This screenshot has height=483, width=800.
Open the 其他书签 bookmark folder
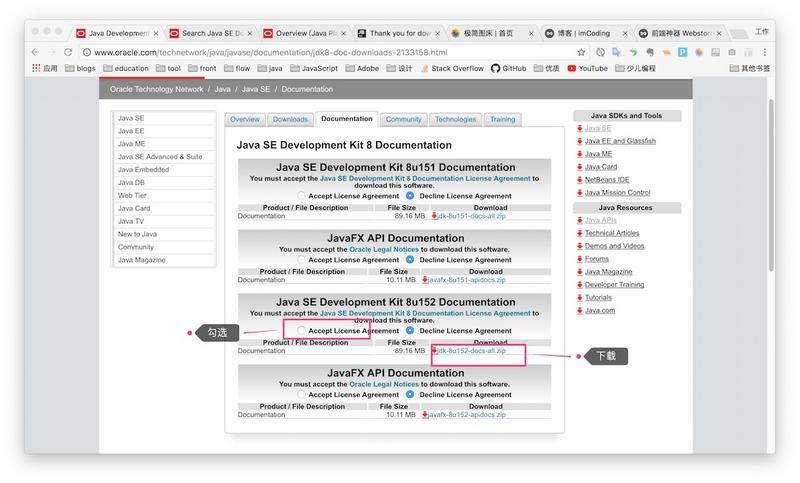(x=749, y=68)
